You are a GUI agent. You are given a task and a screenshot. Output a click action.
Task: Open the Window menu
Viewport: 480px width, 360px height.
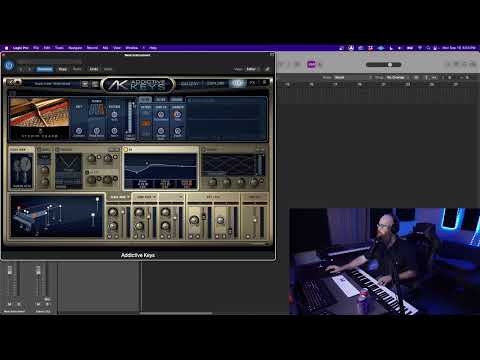[x=132, y=48]
